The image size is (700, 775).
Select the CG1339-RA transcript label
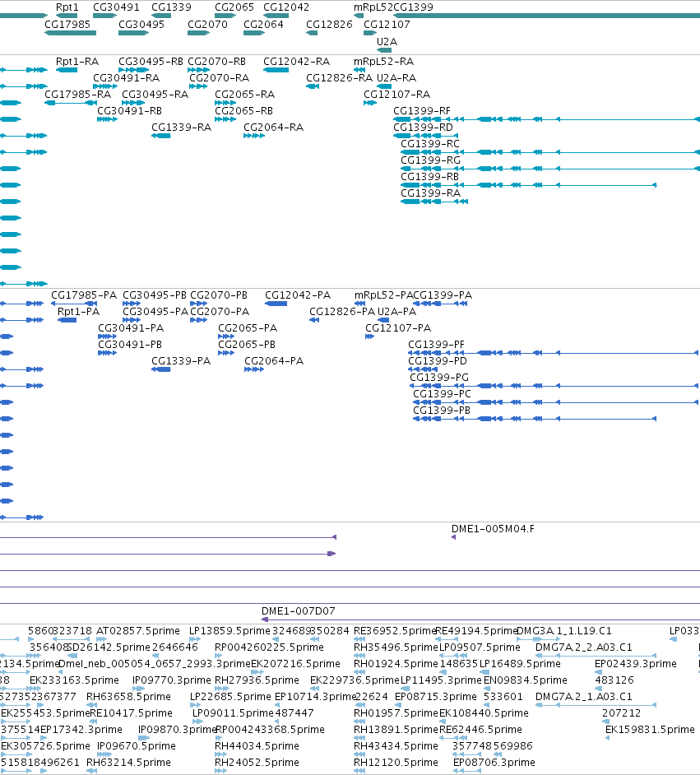click(182, 127)
